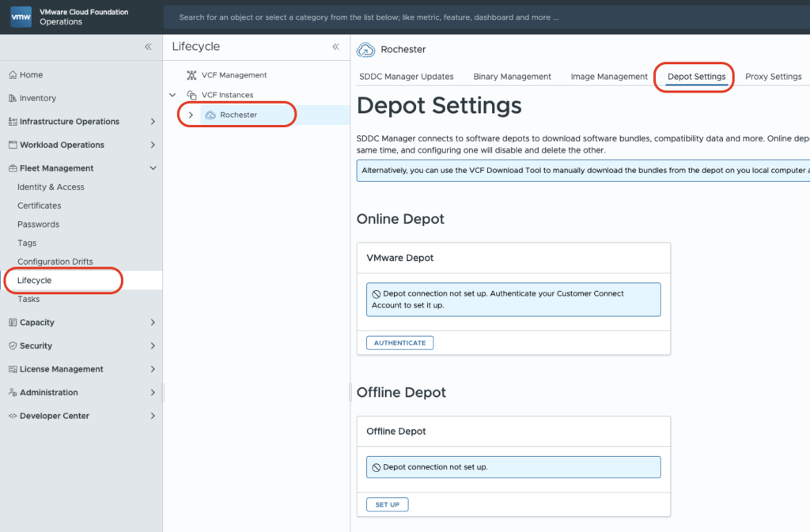Expand the Infrastructure Operations menu
The height and width of the screenshot is (532, 810).
point(153,122)
